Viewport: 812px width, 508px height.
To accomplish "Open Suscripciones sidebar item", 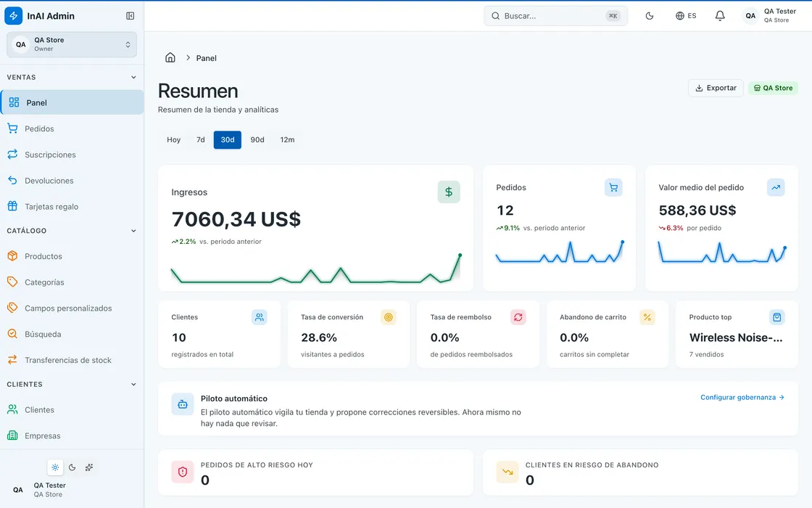I will click(72, 155).
